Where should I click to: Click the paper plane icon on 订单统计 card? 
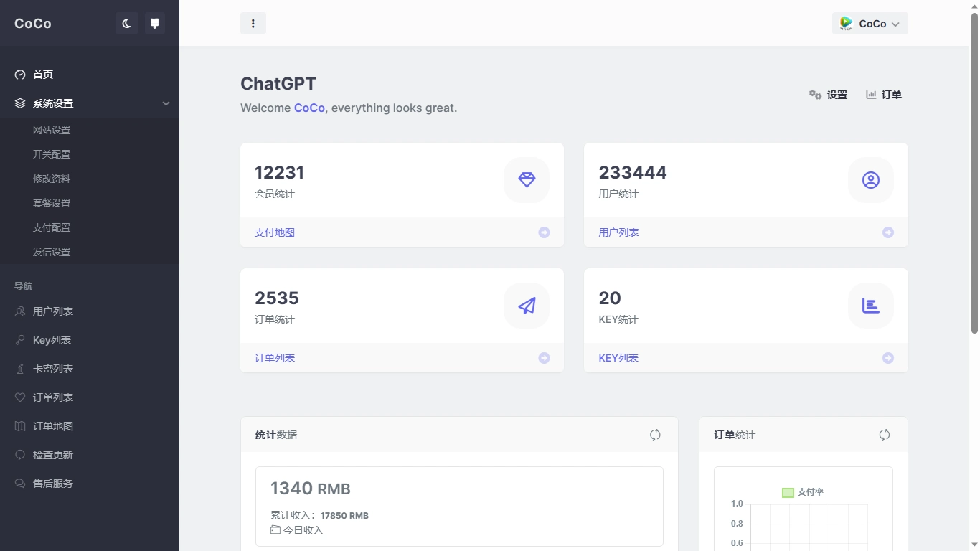[x=527, y=306]
